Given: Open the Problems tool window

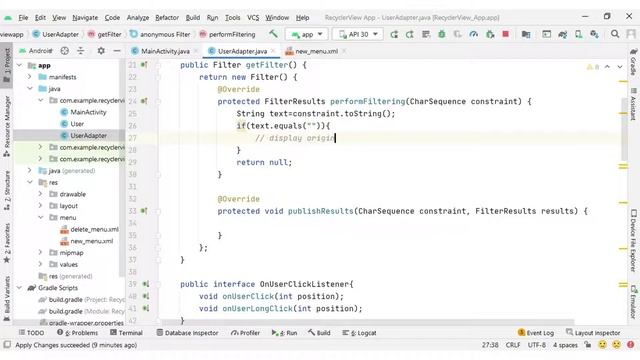Looking at the screenshot, I should [78, 333].
